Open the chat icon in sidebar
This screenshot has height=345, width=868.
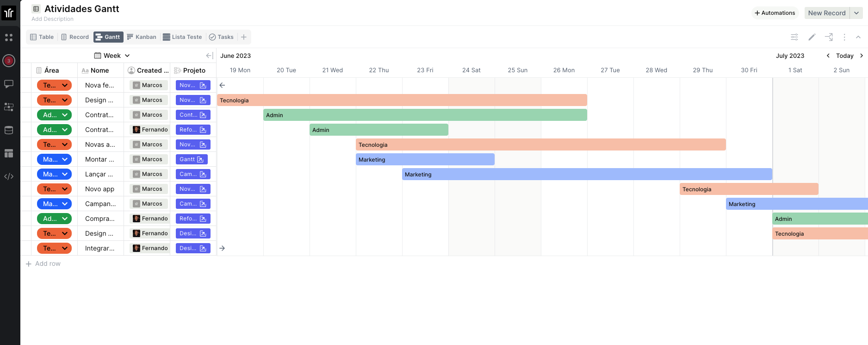pos(9,84)
